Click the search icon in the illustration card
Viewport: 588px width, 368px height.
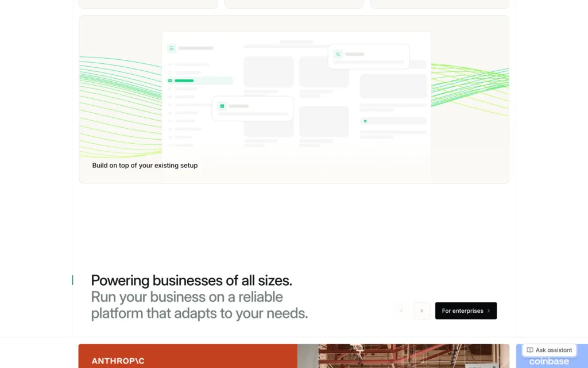coord(338,54)
